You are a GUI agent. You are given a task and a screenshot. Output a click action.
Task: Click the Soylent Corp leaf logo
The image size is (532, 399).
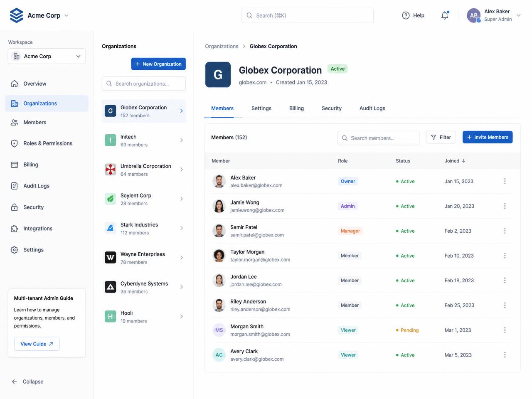click(110, 199)
